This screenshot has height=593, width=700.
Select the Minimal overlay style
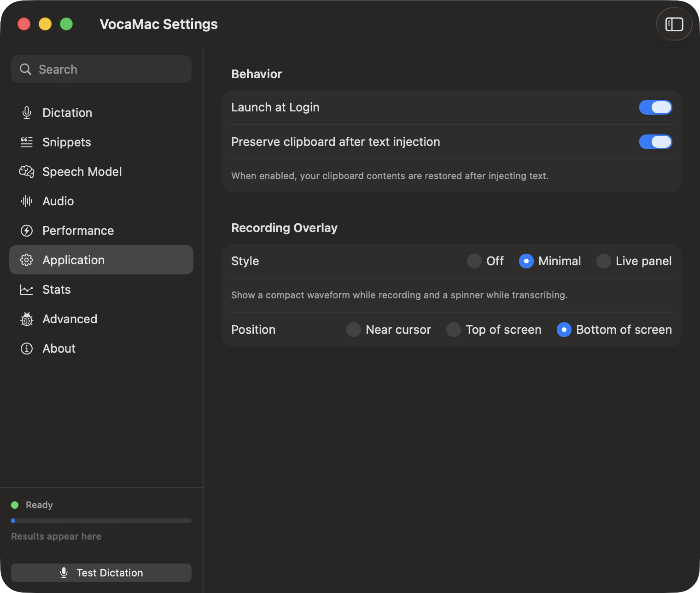pos(526,261)
